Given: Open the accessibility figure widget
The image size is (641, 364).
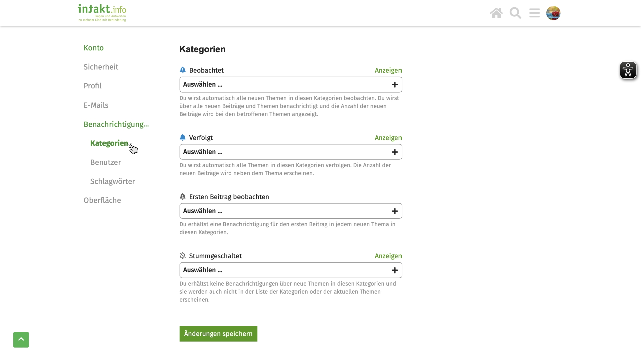Looking at the screenshot, I should [628, 70].
